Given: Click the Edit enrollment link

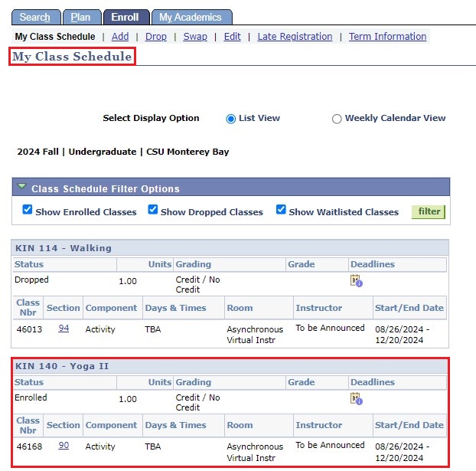Looking at the screenshot, I should click(232, 37).
